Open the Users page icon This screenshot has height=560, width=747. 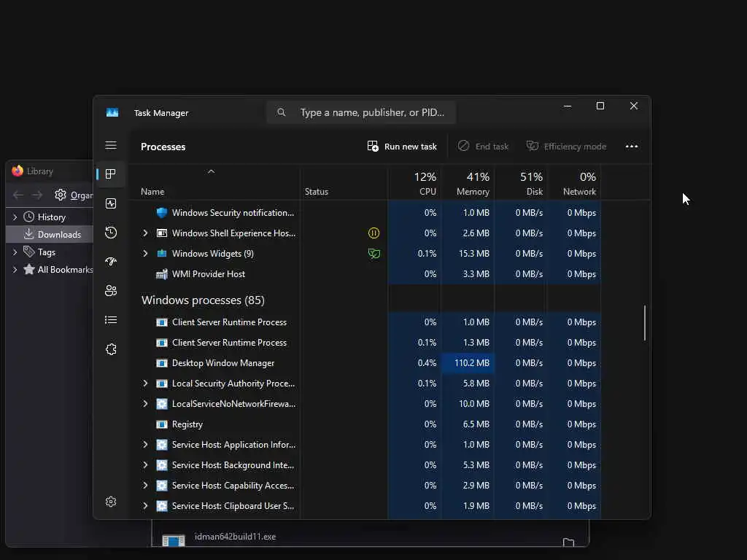[111, 290]
